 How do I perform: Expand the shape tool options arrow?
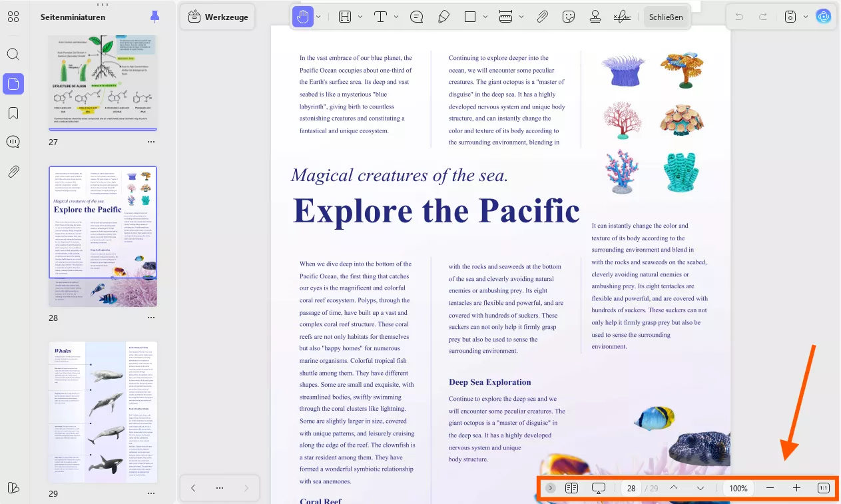tap(485, 17)
